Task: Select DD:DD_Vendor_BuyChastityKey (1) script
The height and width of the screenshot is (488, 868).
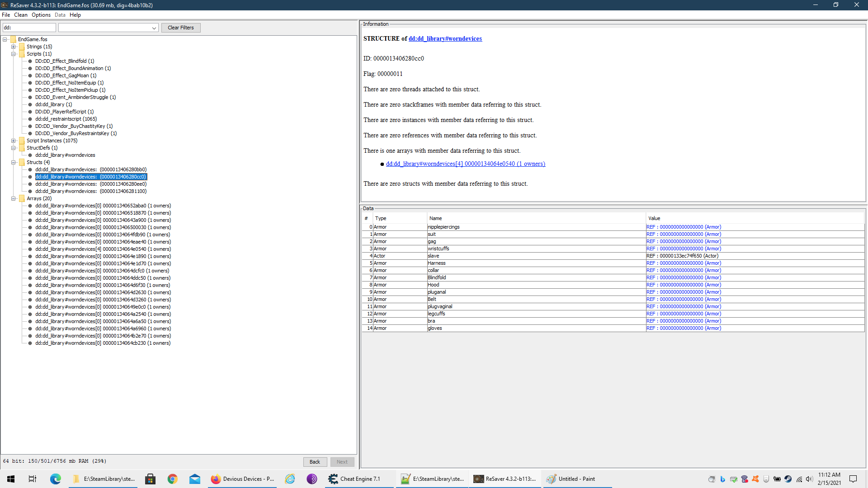Action: point(74,126)
